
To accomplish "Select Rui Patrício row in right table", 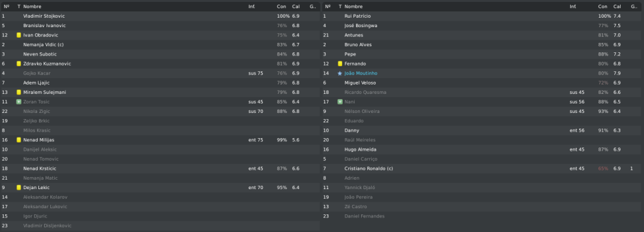I will (x=483, y=16).
